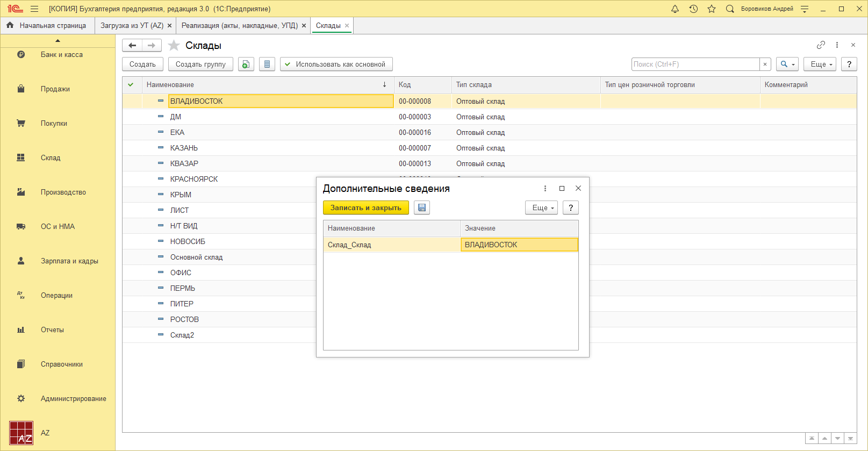Click the Поиск search input field
The image size is (868, 451).
click(695, 64)
